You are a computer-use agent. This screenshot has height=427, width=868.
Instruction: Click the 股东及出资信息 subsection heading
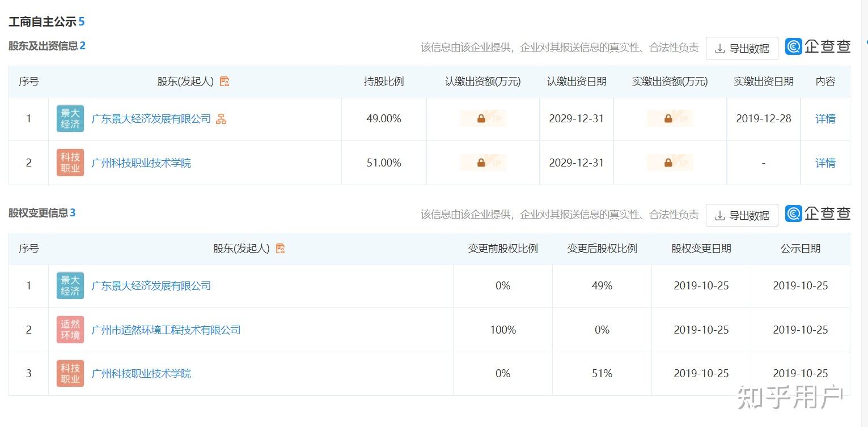point(43,46)
